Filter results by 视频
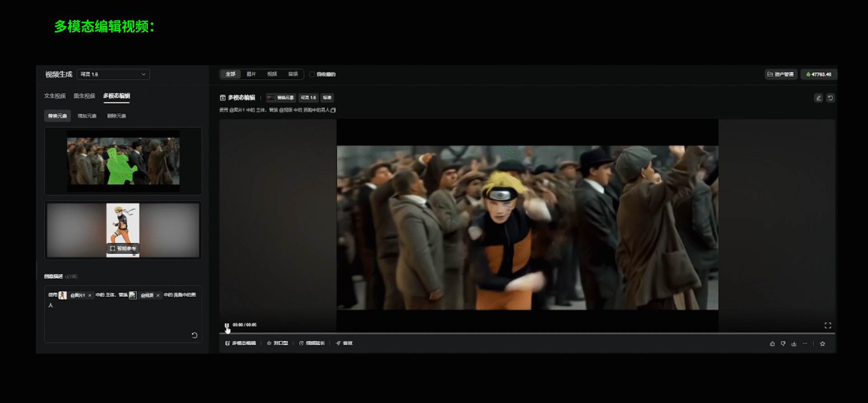Viewport: 868px width, 403px height. pos(272,74)
